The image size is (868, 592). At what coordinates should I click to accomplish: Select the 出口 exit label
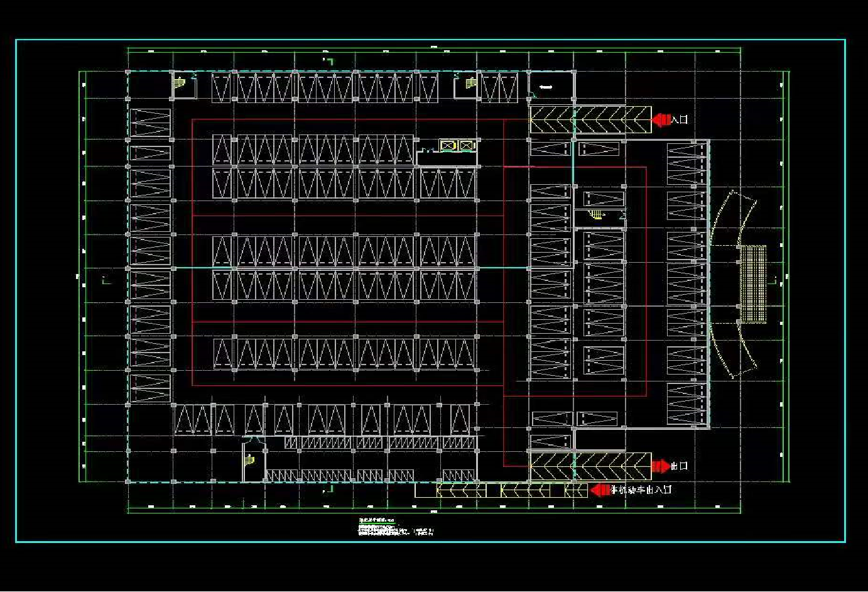pos(680,466)
